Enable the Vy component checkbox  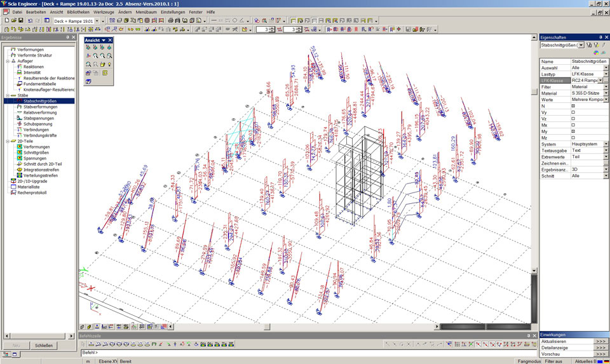(573, 112)
